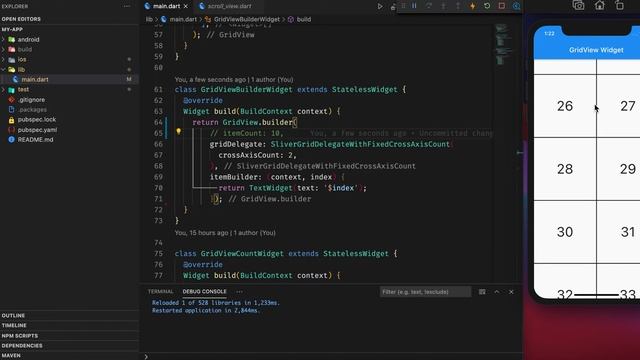640x360 pixels.
Task: Restart the debug session
Action: (x=487, y=6)
